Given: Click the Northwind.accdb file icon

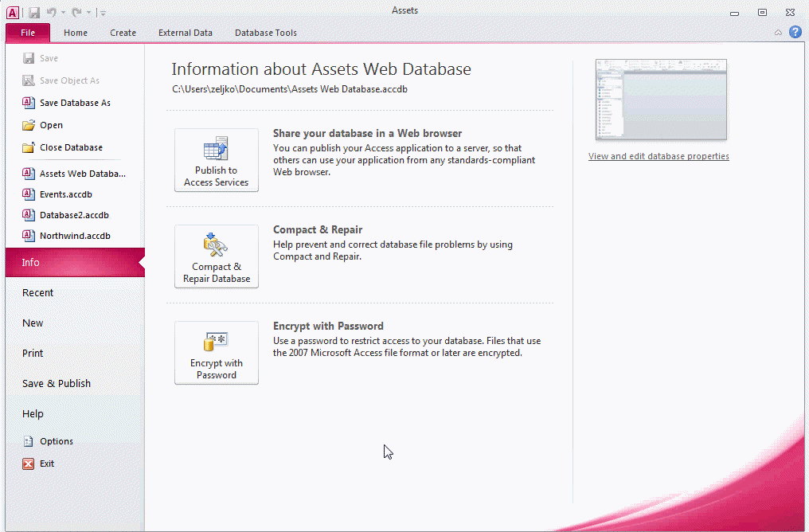Looking at the screenshot, I should pos(29,235).
